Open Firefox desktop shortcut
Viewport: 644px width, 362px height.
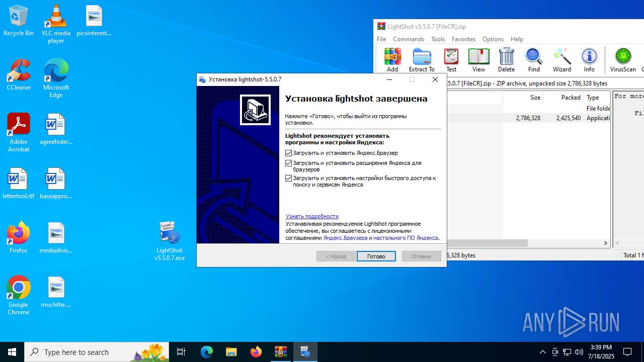point(19,238)
